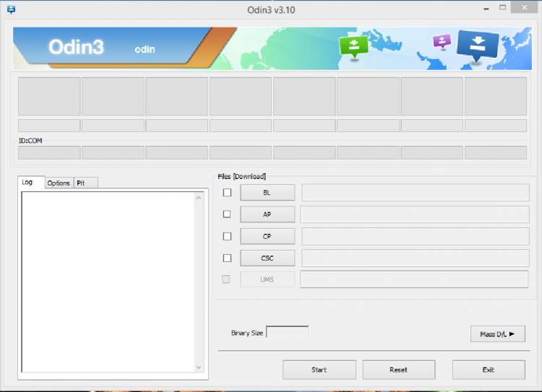Browse for an AP firmware file

pyautogui.click(x=267, y=214)
